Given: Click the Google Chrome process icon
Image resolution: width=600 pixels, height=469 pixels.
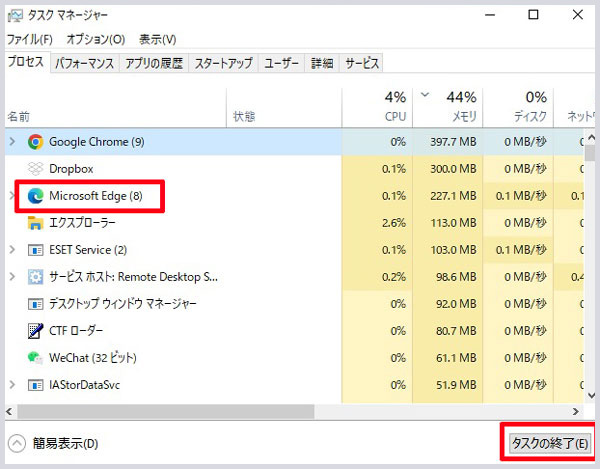Looking at the screenshot, I should tap(36, 142).
